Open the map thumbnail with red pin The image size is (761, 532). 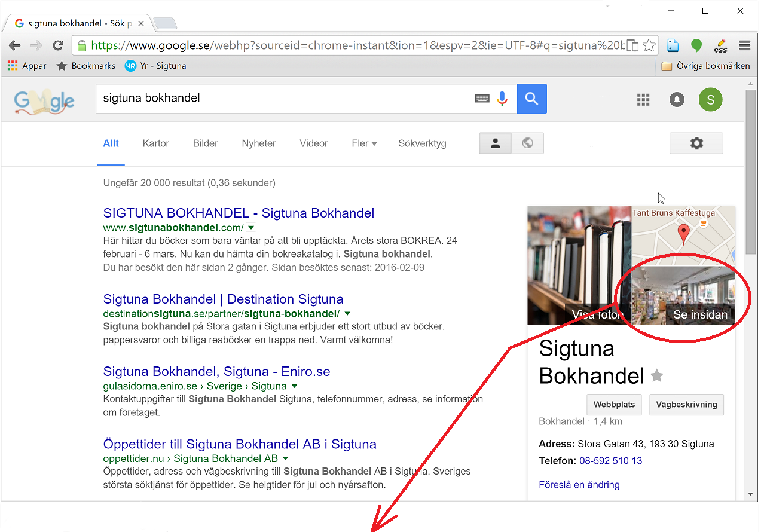pyautogui.click(x=684, y=236)
